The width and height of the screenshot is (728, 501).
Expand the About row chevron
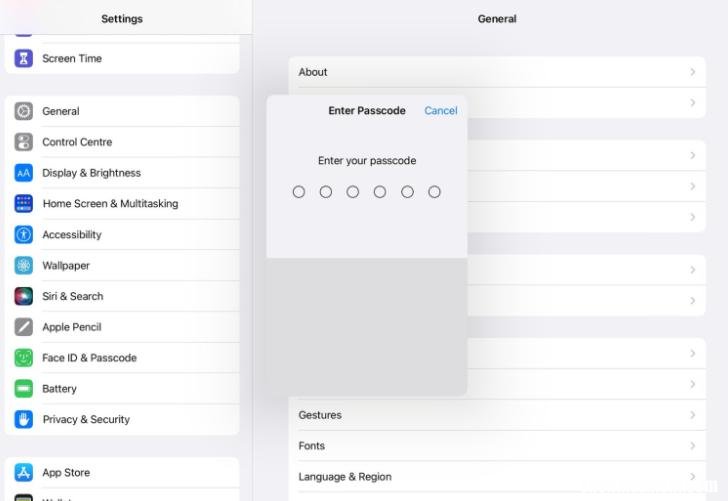click(692, 72)
